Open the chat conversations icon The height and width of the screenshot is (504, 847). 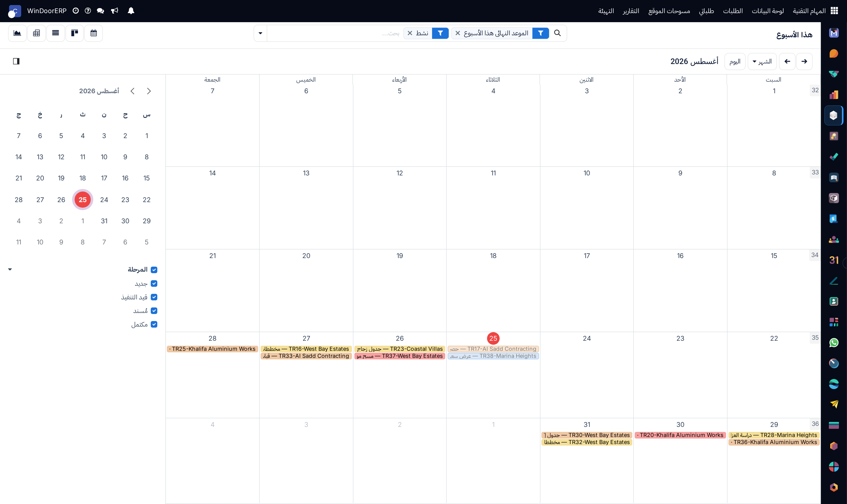tap(100, 11)
